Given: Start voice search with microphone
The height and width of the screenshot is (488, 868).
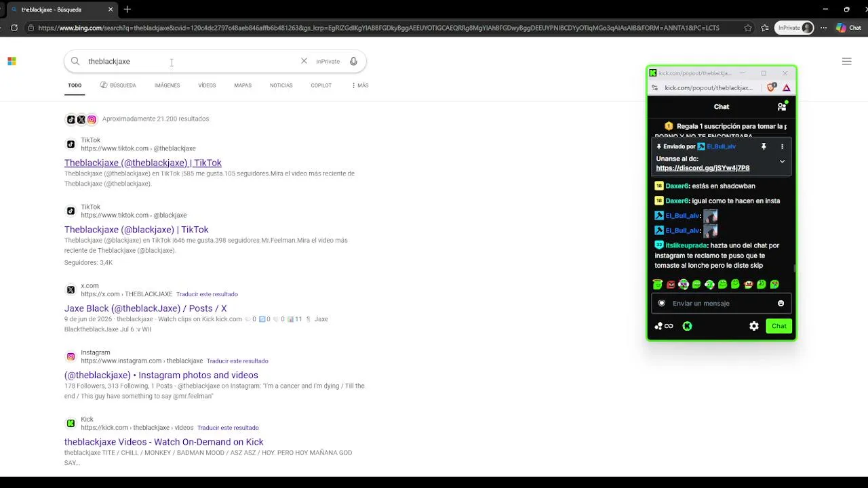Looking at the screenshot, I should 353,61.
